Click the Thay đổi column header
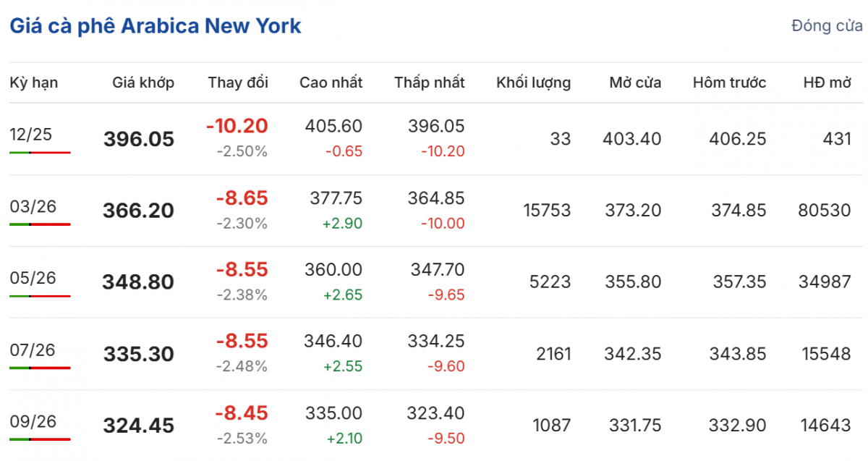Image resolution: width=868 pixels, height=461 pixels. [x=238, y=83]
